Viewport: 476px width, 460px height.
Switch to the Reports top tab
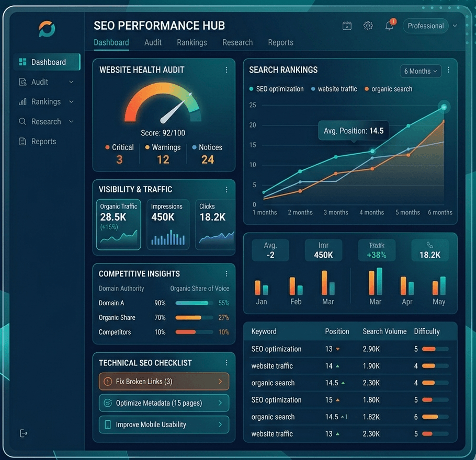(280, 42)
